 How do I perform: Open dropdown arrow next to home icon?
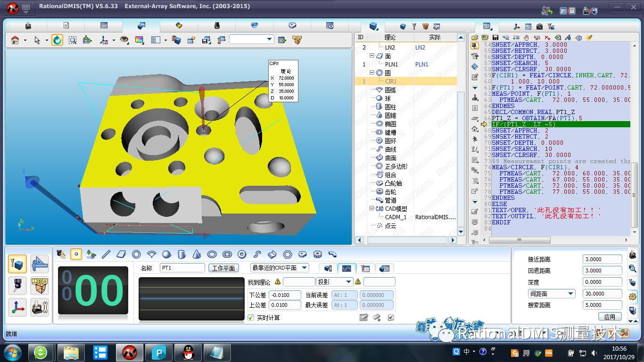tap(25, 41)
